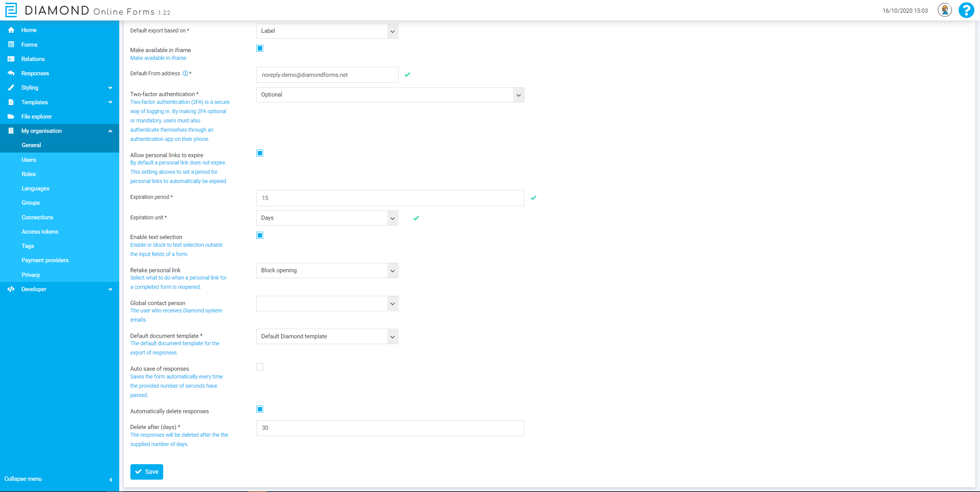Open the Users submenu item
This screenshot has width=980, height=492.
pyautogui.click(x=29, y=160)
